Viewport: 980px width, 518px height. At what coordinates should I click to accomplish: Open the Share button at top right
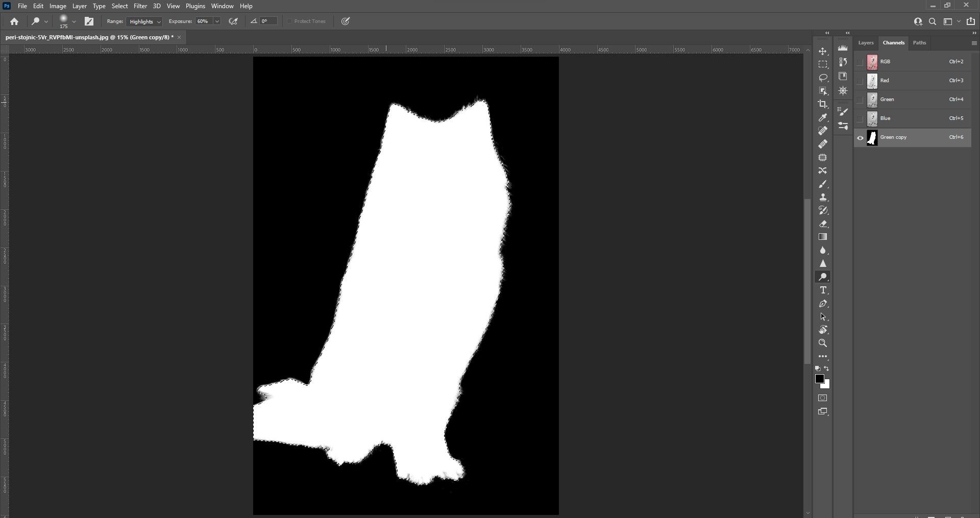click(x=971, y=21)
